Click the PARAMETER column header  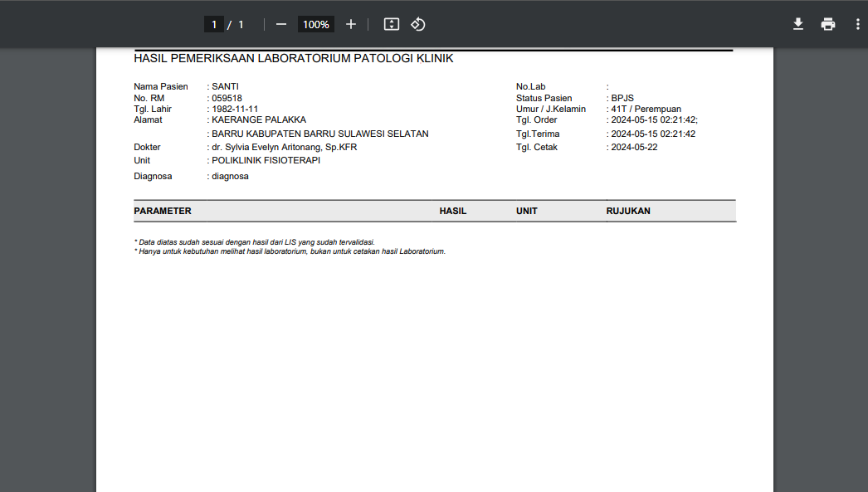163,211
